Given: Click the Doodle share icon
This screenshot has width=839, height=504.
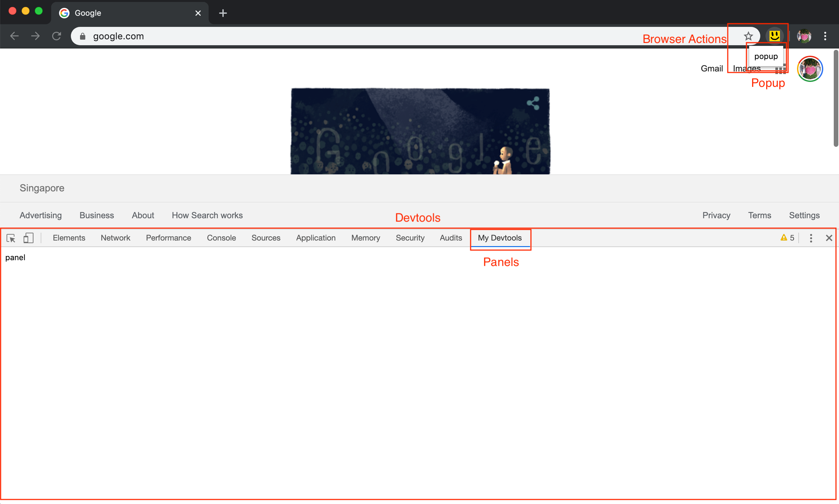Looking at the screenshot, I should (533, 103).
